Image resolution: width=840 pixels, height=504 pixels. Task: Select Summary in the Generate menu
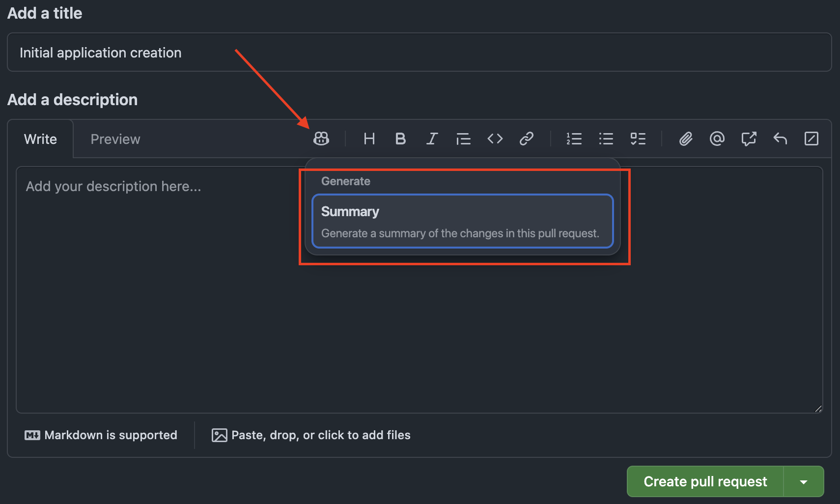(462, 221)
